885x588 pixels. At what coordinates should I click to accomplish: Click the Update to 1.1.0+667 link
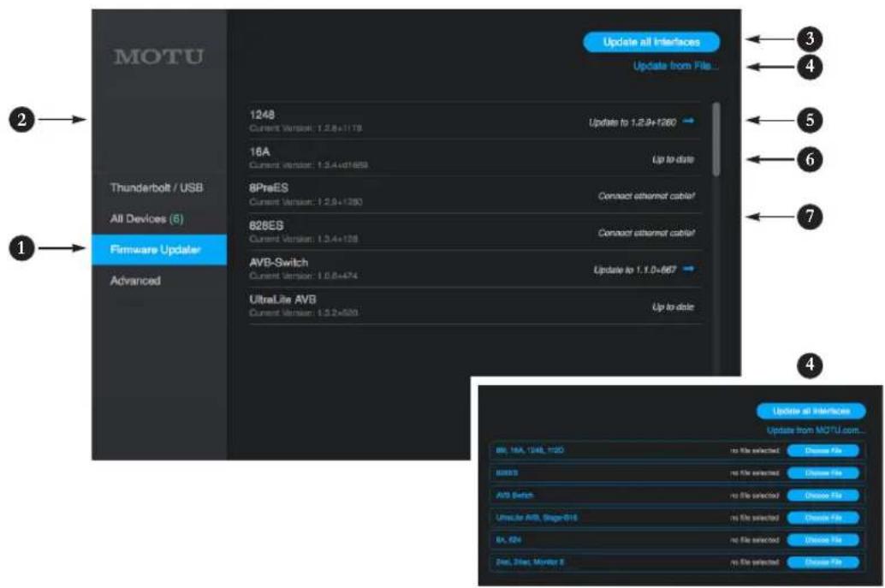tap(634, 270)
